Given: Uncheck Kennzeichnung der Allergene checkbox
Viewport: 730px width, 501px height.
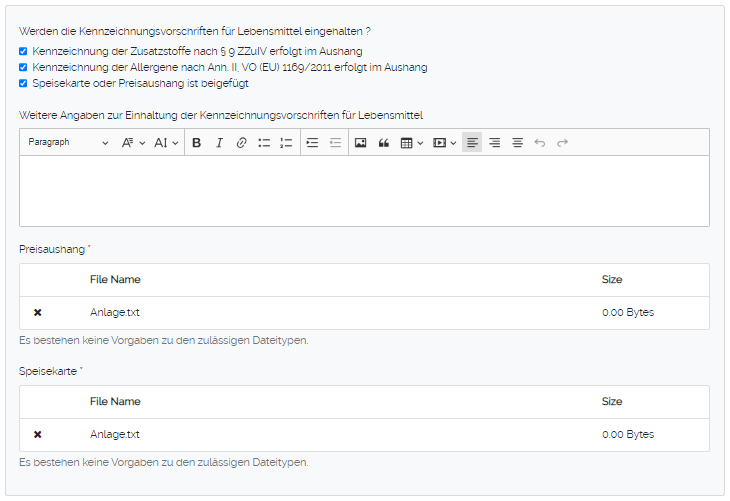Looking at the screenshot, I should pyautogui.click(x=23, y=67).
